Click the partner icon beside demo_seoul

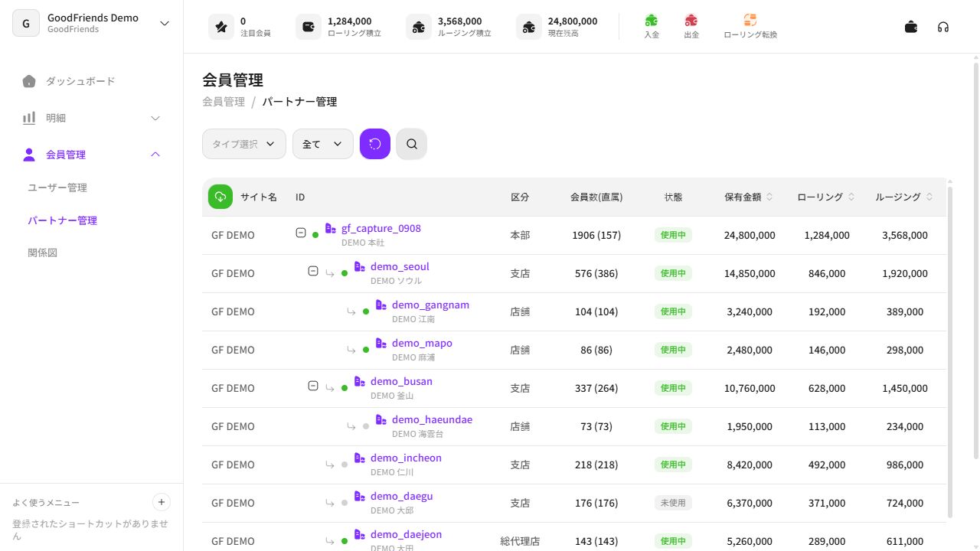[360, 266]
